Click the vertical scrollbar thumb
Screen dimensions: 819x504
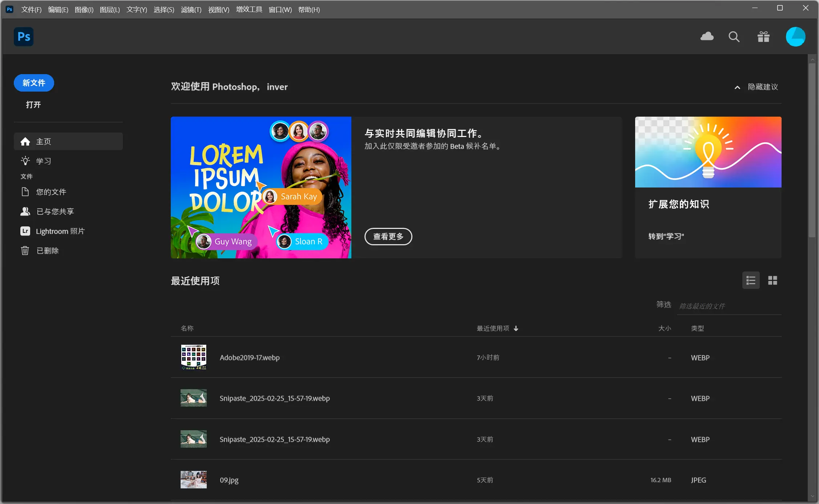tap(812, 151)
